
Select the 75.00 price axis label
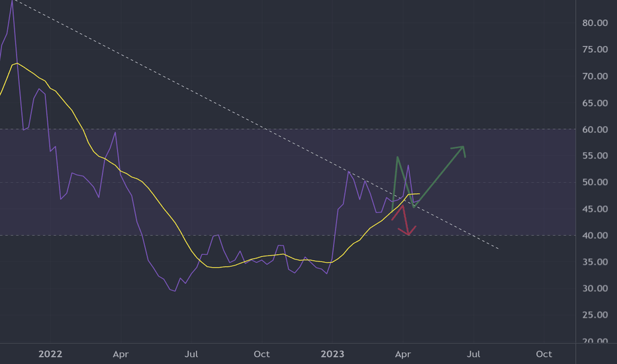pos(595,49)
